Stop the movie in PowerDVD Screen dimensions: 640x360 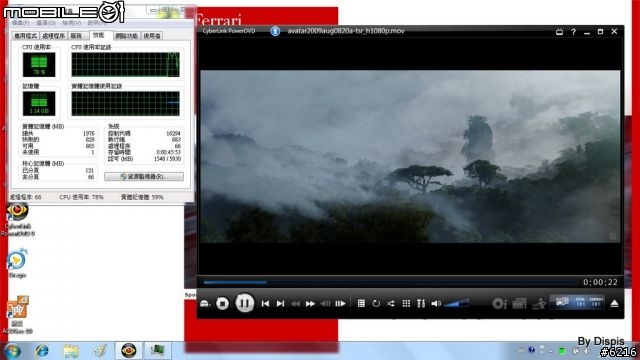click(222, 303)
